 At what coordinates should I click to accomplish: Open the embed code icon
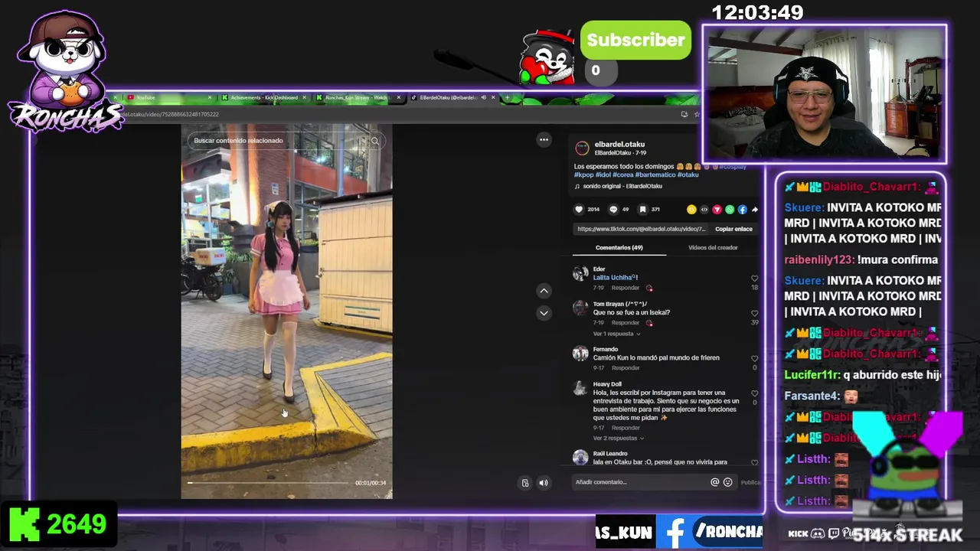click(704, 210)
